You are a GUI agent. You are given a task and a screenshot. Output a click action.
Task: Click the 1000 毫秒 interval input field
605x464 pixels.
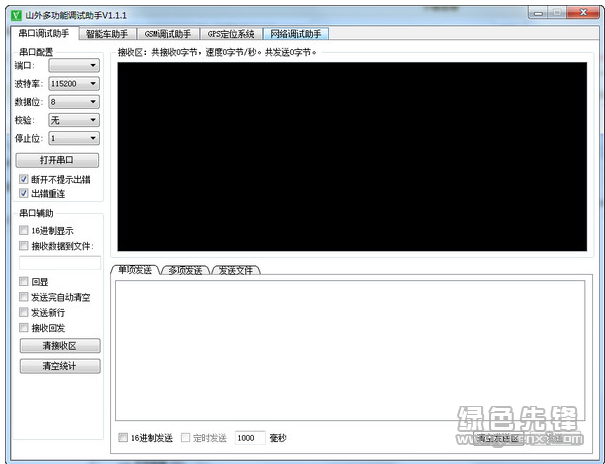click(x=250, y=438)
